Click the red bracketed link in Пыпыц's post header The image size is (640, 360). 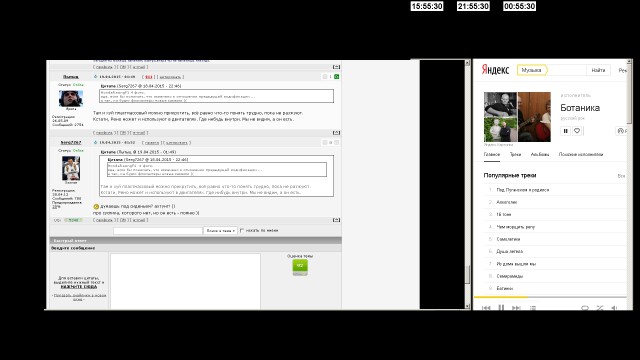(149, 77)
